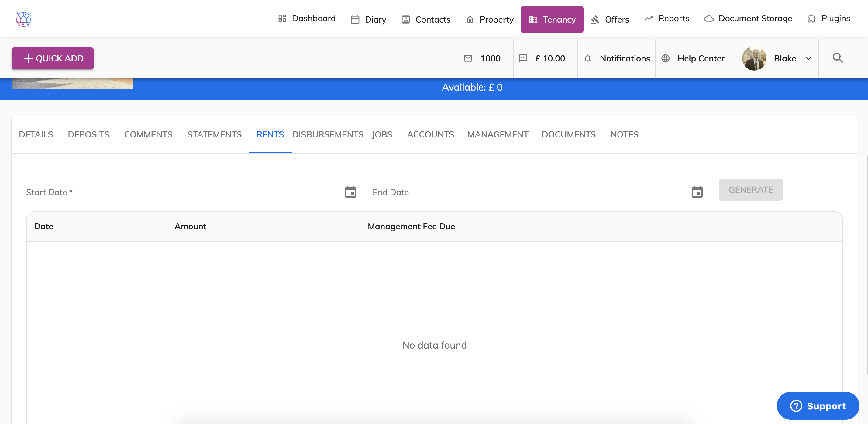Click the envelope email credits icon
868x424 pixels.
click(468, 58)
